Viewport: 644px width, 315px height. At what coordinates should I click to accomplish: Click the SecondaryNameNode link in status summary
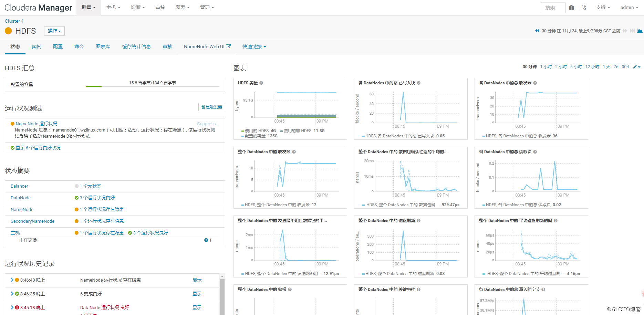coord(32,221)
